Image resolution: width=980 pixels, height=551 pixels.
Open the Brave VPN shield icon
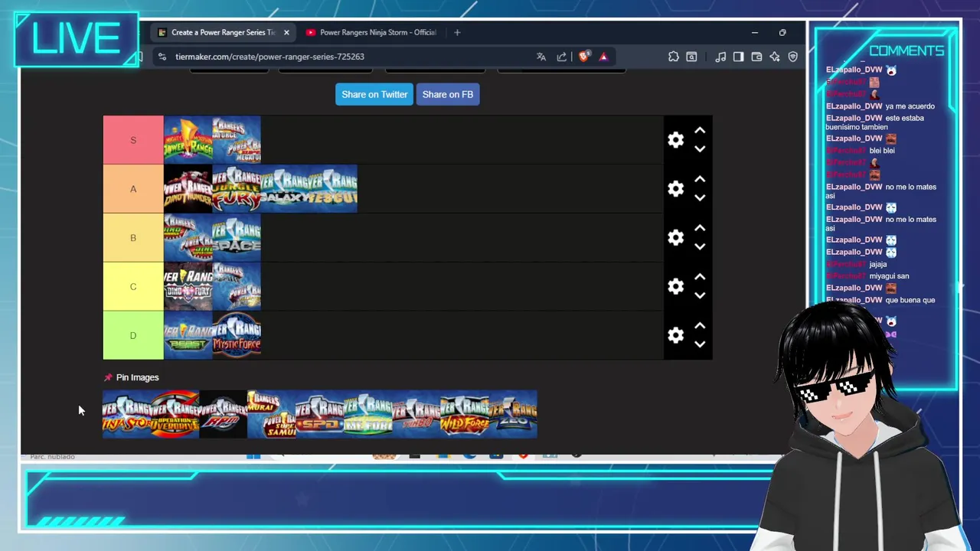click(793, 57)
